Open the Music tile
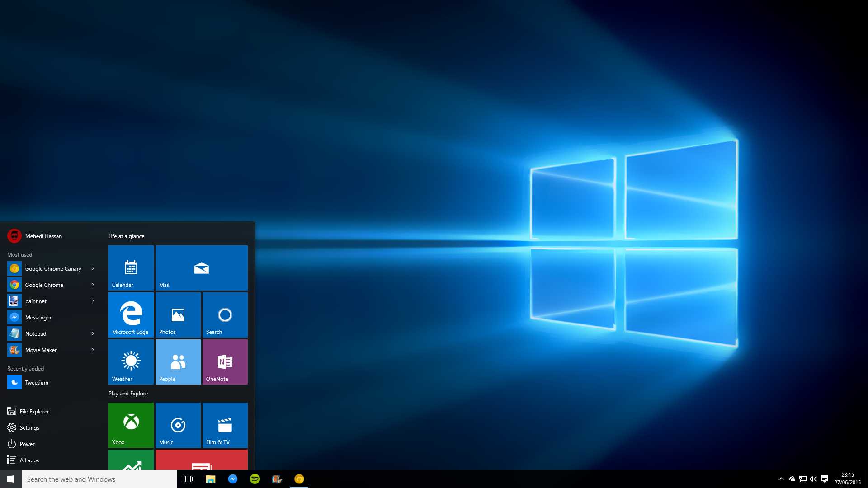This screenshot has height=488, width=868. pyautogui.click(x=178, y=425)
